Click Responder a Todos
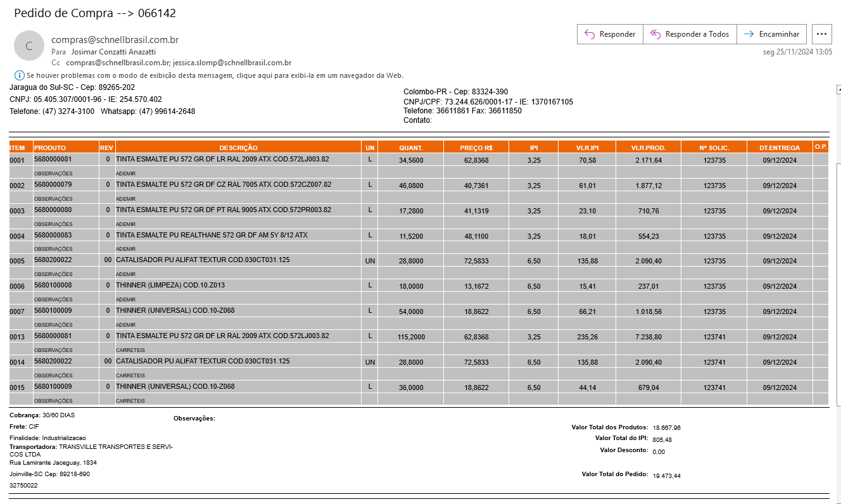The width and height of the screenshot is (841, 504). coord(690,34)
